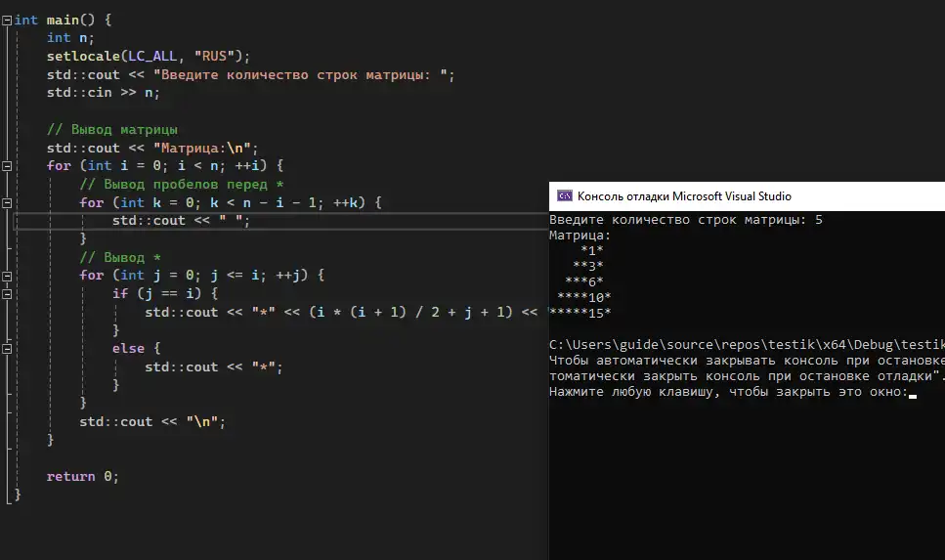Click the 'int n;' declaration line
The width and height of the screenshot is (945, 560).
point(70,38)
